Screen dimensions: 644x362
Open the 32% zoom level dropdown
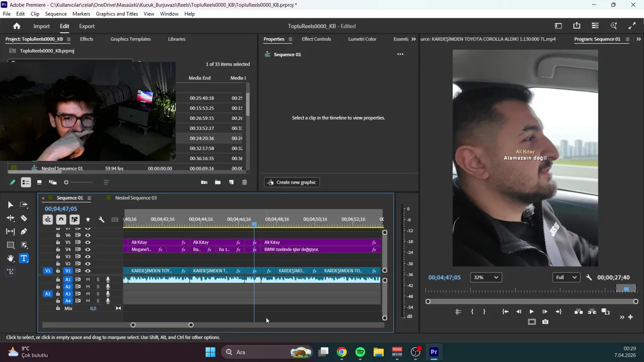pyautogui.click(x=486, y=278)
